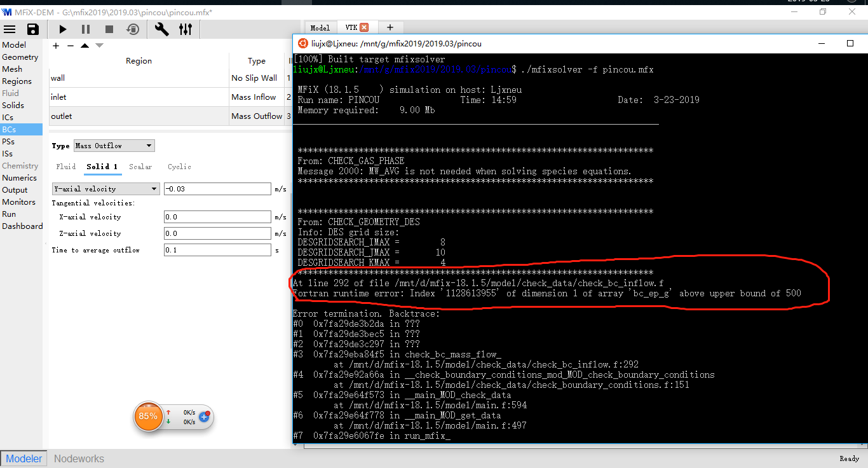Expand the Y-axial velocity dropdown
Image resolution: width=868 pixels, height=468 pixels.
(105, 189)
